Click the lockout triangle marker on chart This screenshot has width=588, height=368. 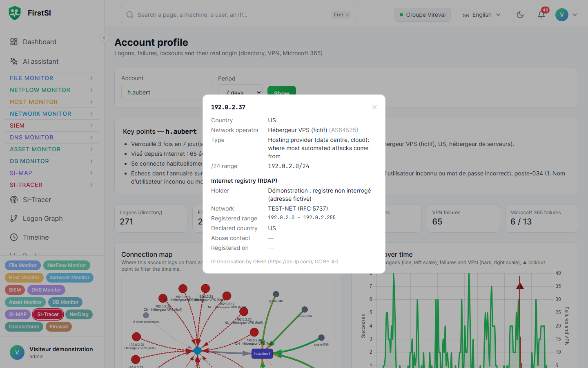(x=520, y=285)
